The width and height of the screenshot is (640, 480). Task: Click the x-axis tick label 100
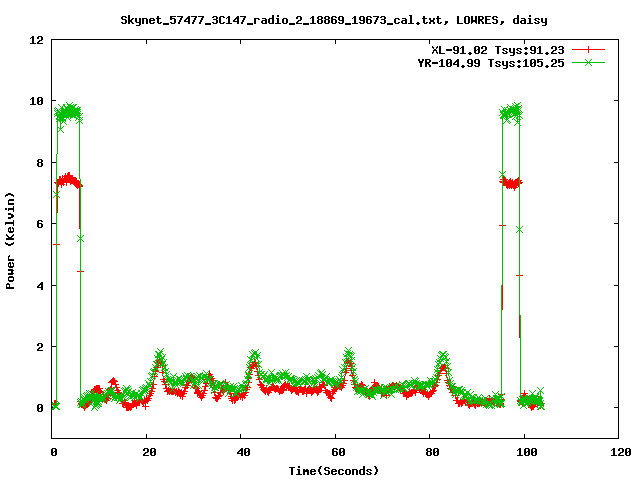pyautogui.click(x=527, y=452)
